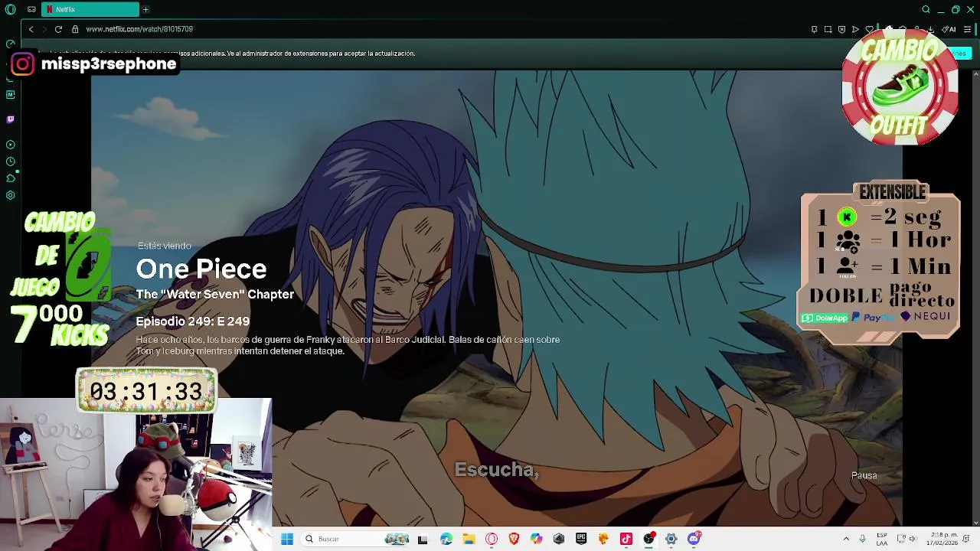Reload the Netflix page
This screenshot has height=551, width=980.
coord(58,29)
